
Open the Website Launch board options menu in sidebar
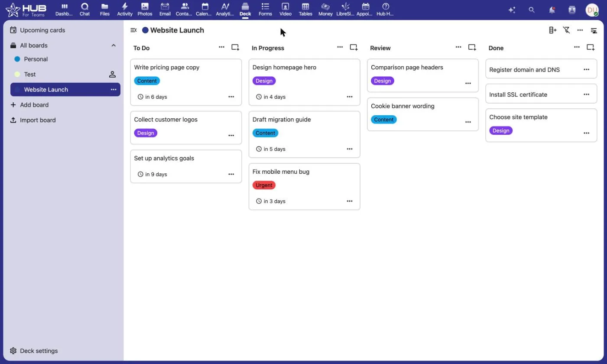coord(114,89)
